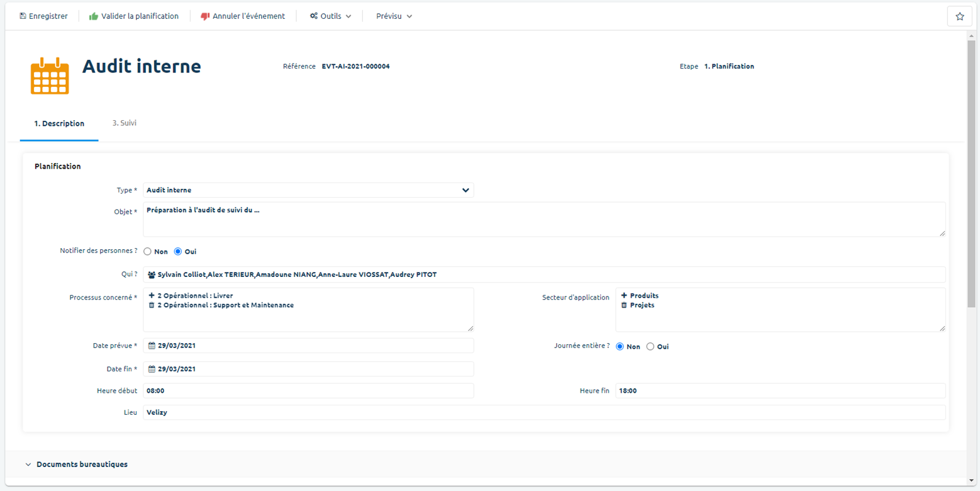This screenshot has width=980, height=491.
Task: Click into the Lieu input field
Action: (x=543, y=412)
